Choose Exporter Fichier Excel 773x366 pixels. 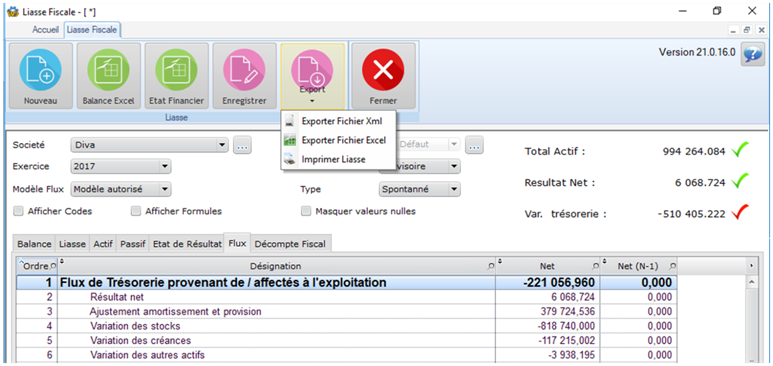pyautogui.click(x=338, y=140)
